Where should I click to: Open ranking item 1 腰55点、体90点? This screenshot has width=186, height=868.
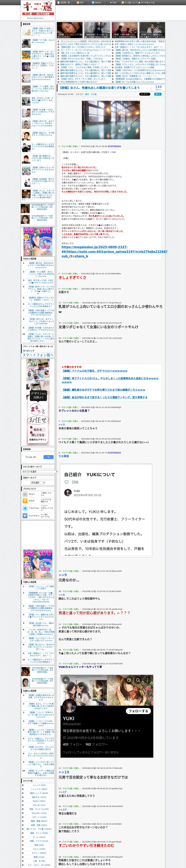pyautogui.click(x=41, y=265)
